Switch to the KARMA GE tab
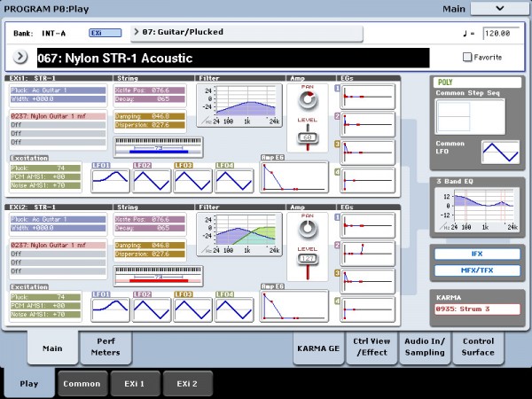This screenshot has width=532, height=399. click(318, 348)
